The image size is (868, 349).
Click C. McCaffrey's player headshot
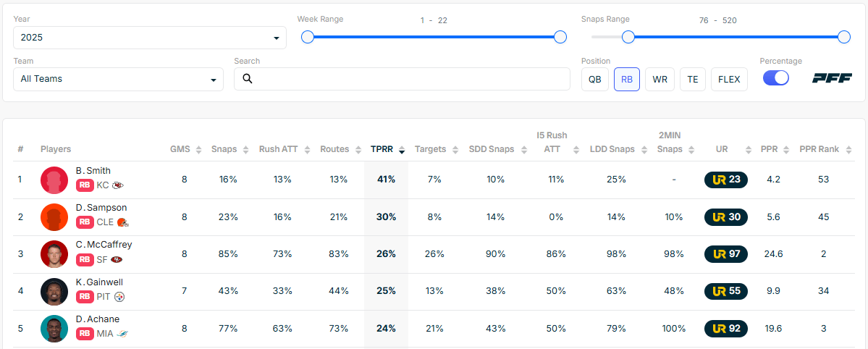[54, 254]
